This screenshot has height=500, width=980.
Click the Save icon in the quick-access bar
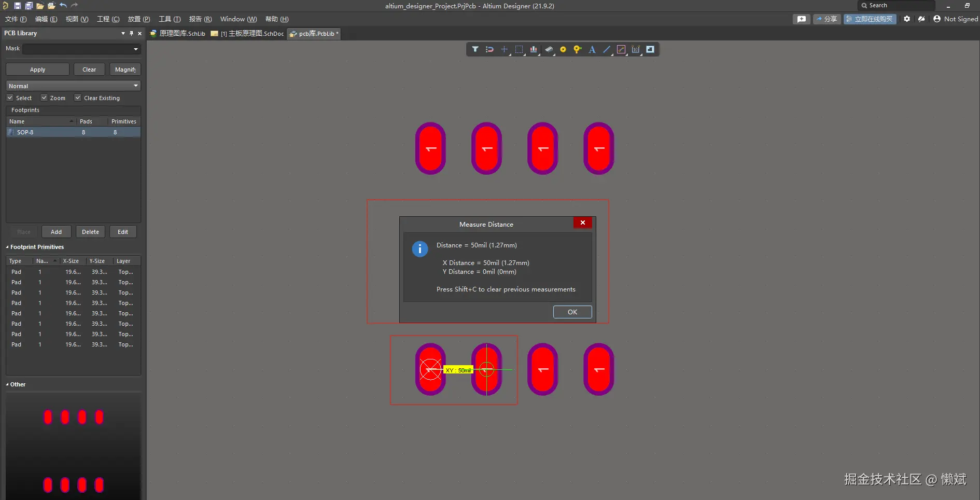[x=17, y=6]
